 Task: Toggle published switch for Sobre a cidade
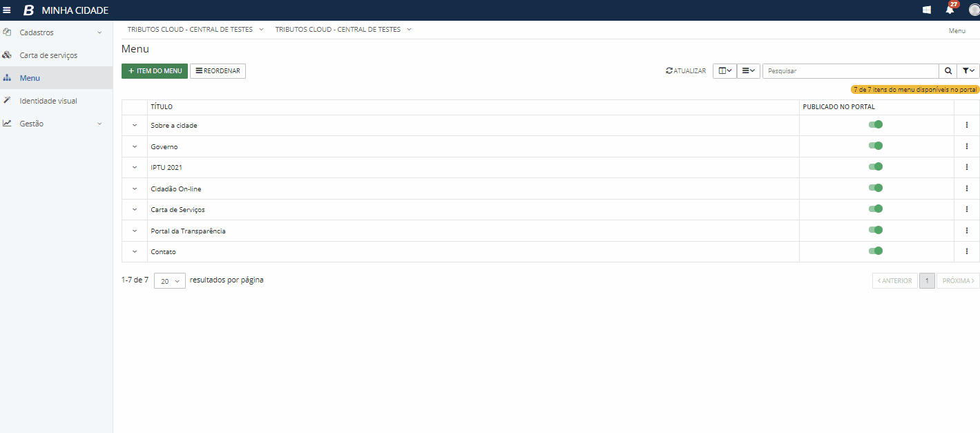click(x=876, y=125)
